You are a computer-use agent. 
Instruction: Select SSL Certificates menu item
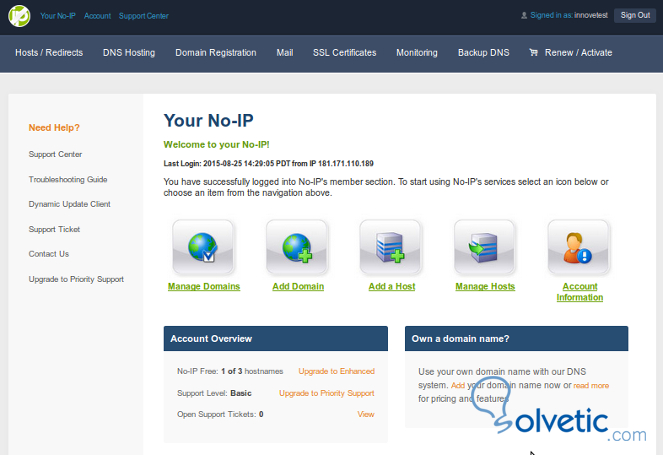coord(345,53)
